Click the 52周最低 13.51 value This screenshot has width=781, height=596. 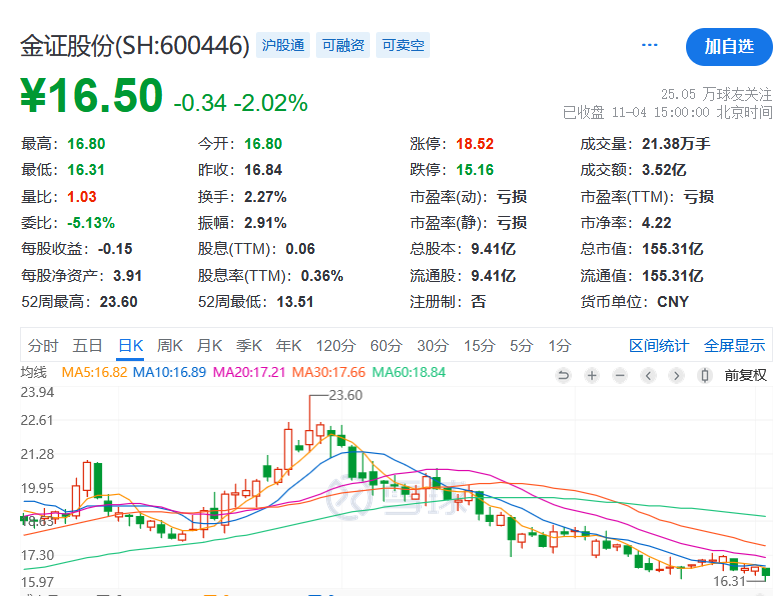295,302
